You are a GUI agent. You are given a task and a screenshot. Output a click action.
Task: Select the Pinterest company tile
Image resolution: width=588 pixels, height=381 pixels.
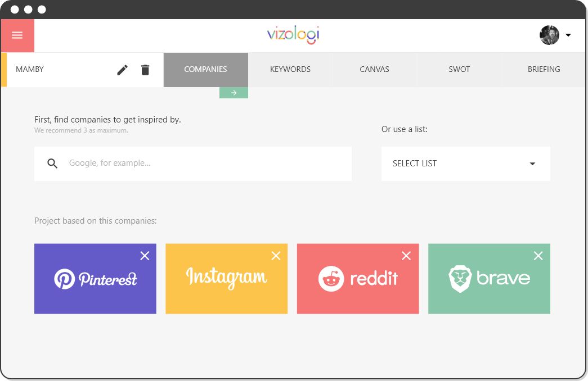95,279
